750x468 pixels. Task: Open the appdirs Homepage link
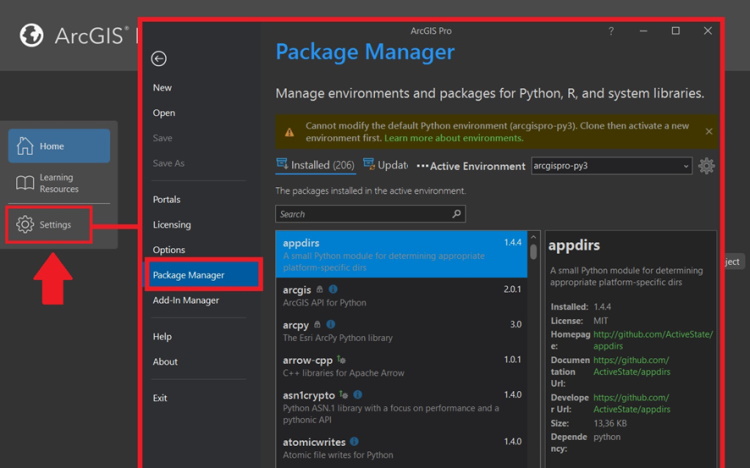coord(653,340)
